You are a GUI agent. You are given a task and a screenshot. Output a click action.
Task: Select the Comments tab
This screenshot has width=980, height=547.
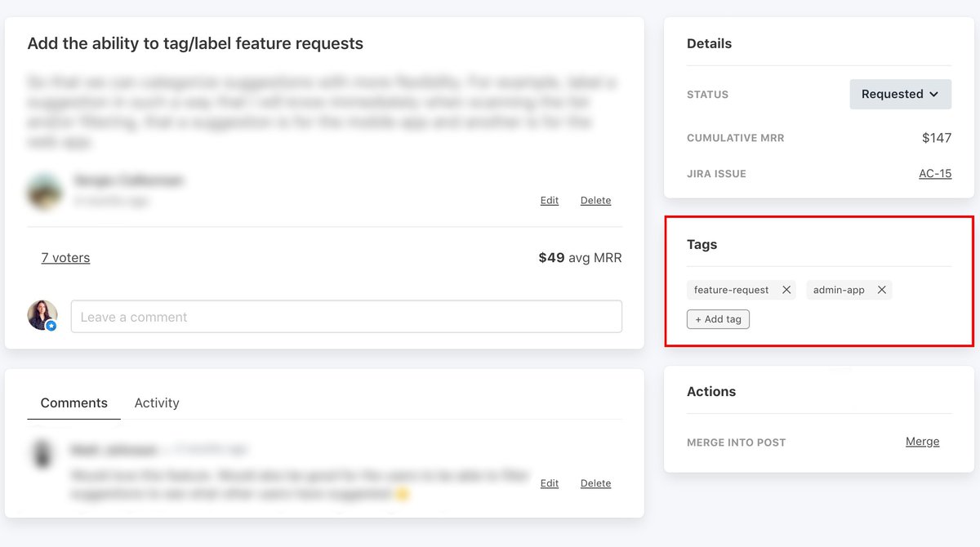click(x=74, y=402)
